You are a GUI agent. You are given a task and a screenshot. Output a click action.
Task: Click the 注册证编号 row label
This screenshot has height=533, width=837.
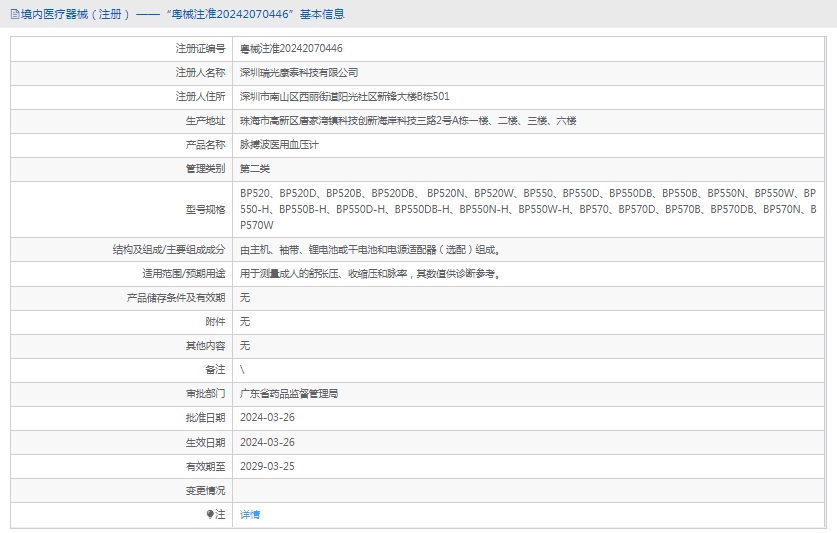pos(200,48)
